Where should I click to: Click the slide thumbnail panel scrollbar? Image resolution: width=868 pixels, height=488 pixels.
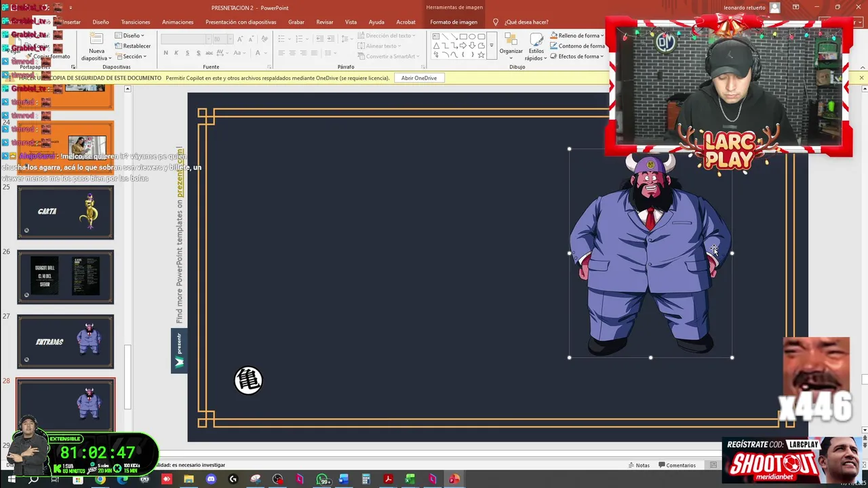[127, 378]
